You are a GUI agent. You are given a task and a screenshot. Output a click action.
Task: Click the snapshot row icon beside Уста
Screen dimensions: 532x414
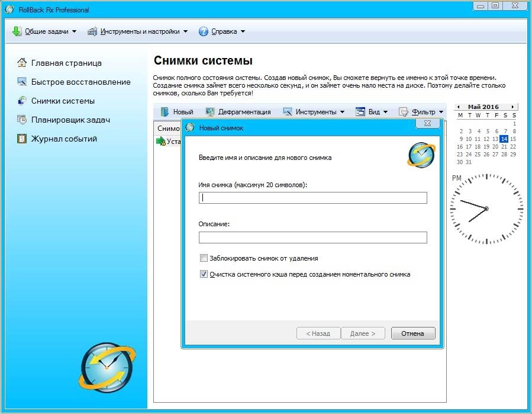tap(160, 141)
